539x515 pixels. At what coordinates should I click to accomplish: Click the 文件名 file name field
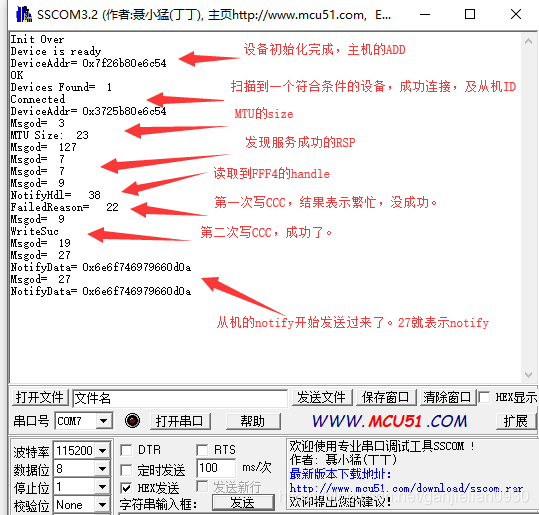point(180,398)
